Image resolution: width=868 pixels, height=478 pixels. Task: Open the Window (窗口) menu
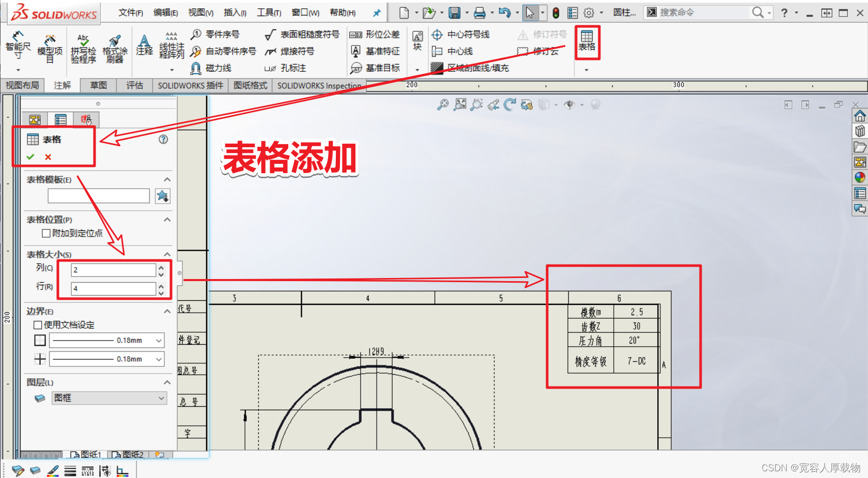pos(305,12)
